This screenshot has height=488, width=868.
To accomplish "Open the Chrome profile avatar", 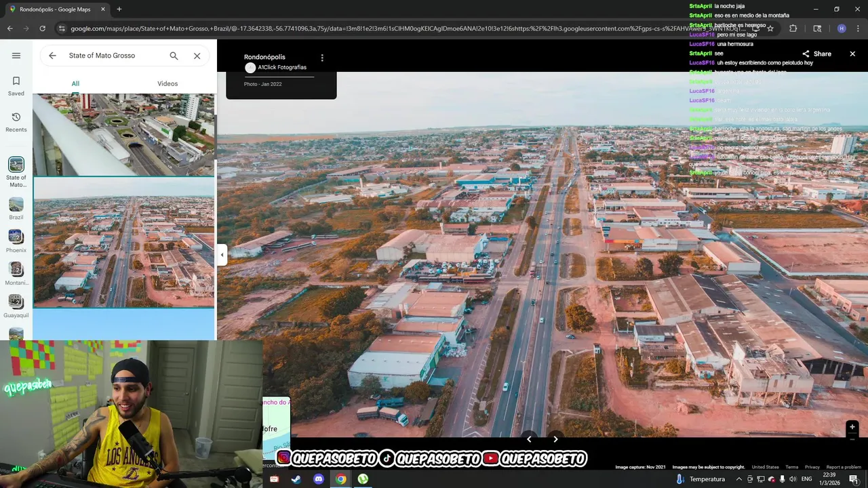I will (x=842, y=28).
